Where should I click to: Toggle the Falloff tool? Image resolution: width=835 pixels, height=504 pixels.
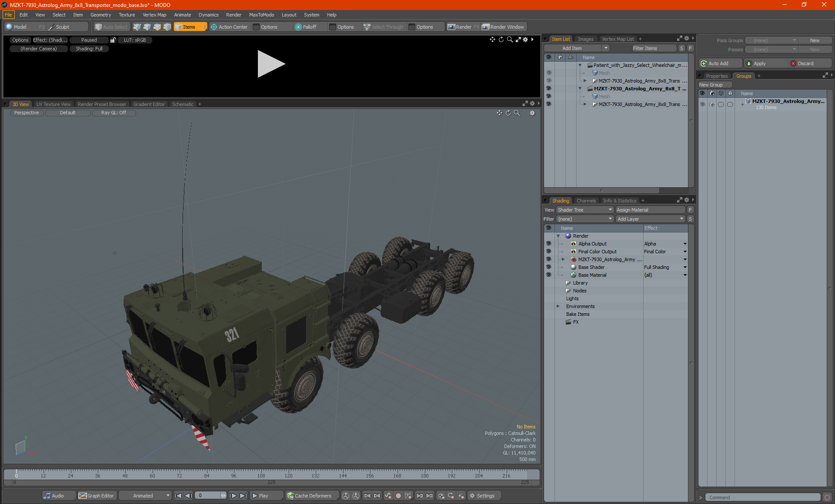306,27
